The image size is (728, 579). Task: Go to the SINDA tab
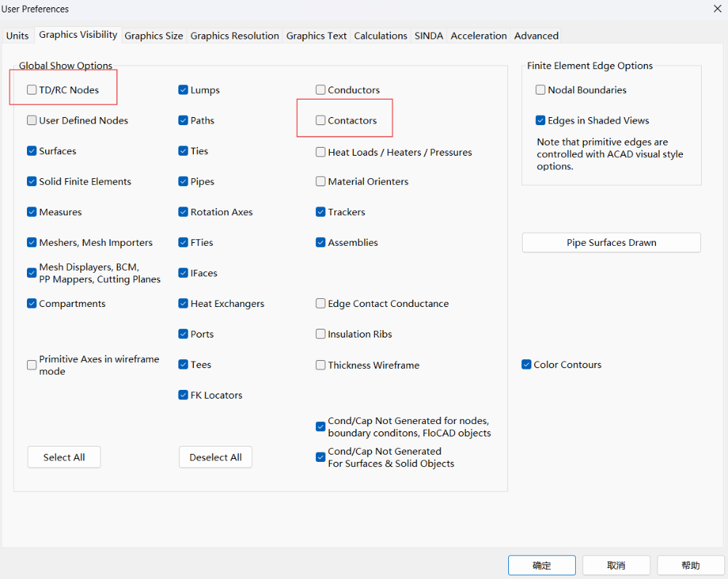[x=429, y=36]
